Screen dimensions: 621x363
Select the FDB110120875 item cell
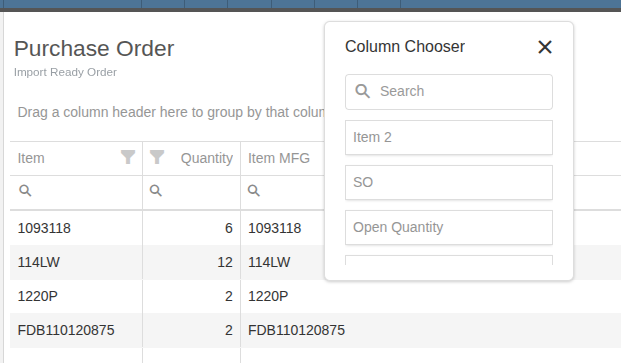pyautogui.click(x=76, y=330)
